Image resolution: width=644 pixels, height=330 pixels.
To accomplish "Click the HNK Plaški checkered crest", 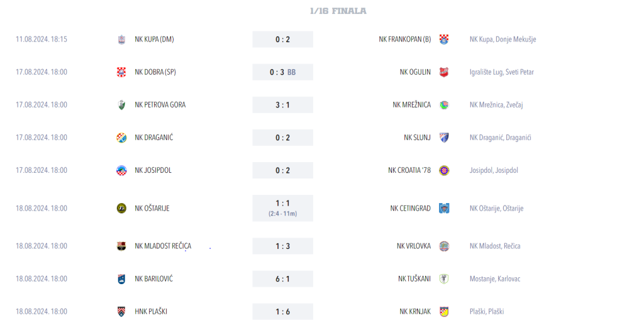I will click(121, 312).
